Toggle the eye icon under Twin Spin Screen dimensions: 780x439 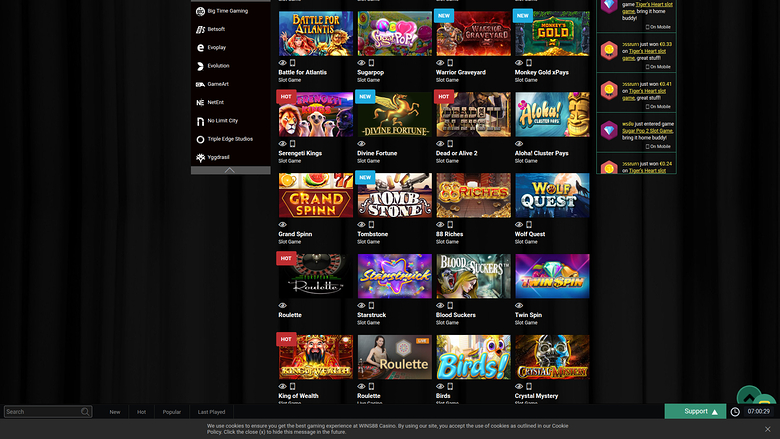[x=519, y=306]
